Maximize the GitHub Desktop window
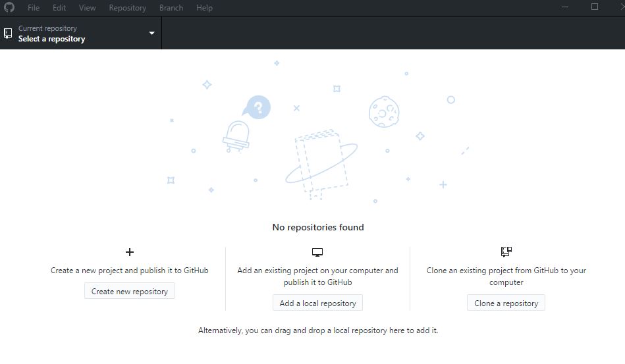This screenshot has width=625, height=364. [x=595, y=7]
